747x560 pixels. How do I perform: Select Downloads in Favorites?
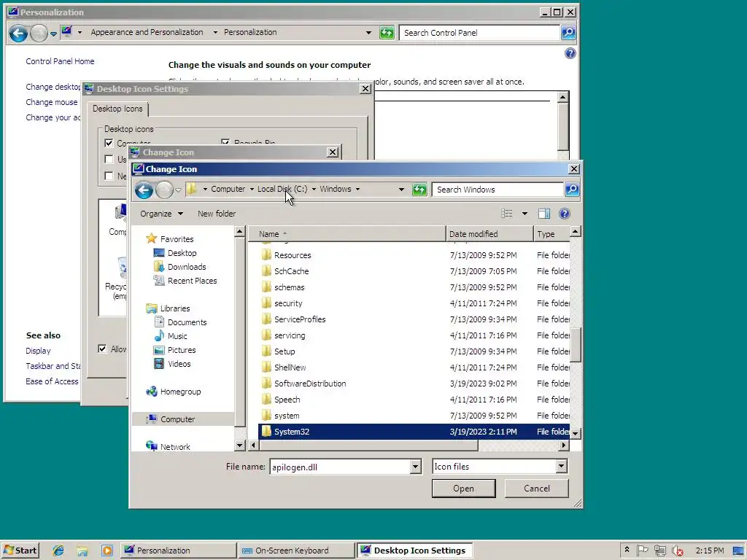point(179,267)
